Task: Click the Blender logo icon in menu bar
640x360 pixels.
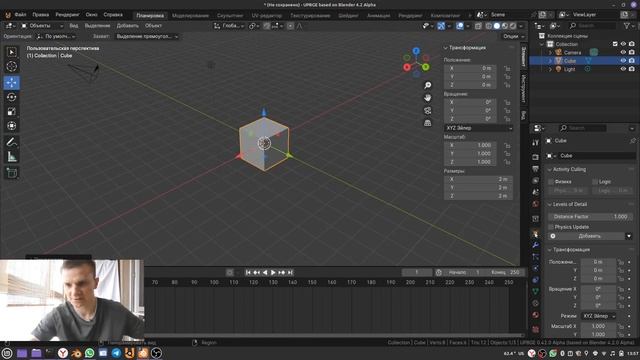Action: pyautogui.click(x=7, y=15)
